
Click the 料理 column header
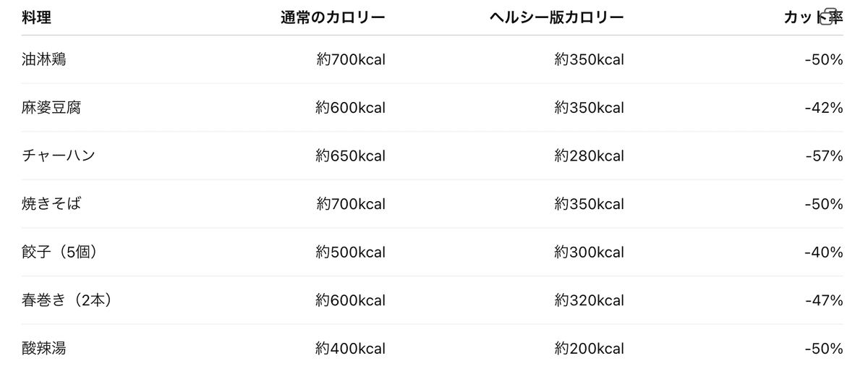(x=37, y=18)
